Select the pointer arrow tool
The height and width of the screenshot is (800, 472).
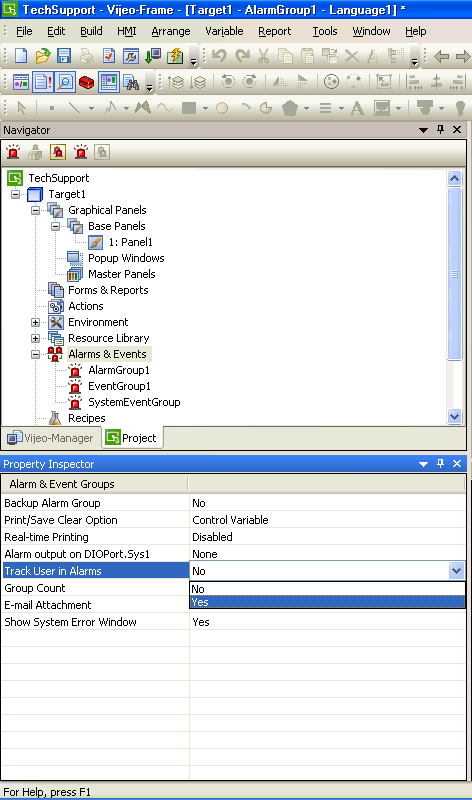(x=21, y=108)
